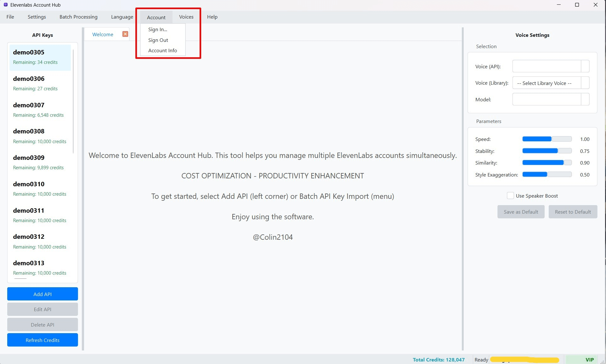Click the Add API button
Screen dimensions: 606x364
pos(42,294)
